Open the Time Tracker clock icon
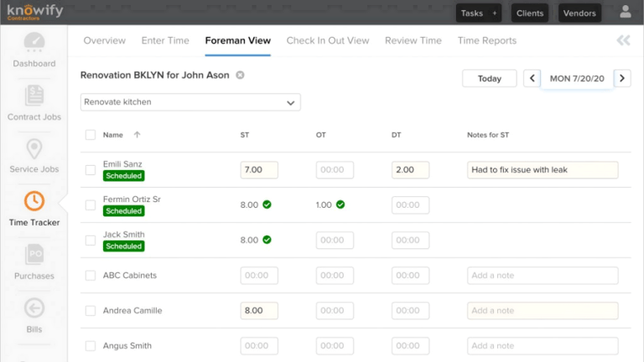The width and height of the screenshot is (644, 362). pos(34,201)
